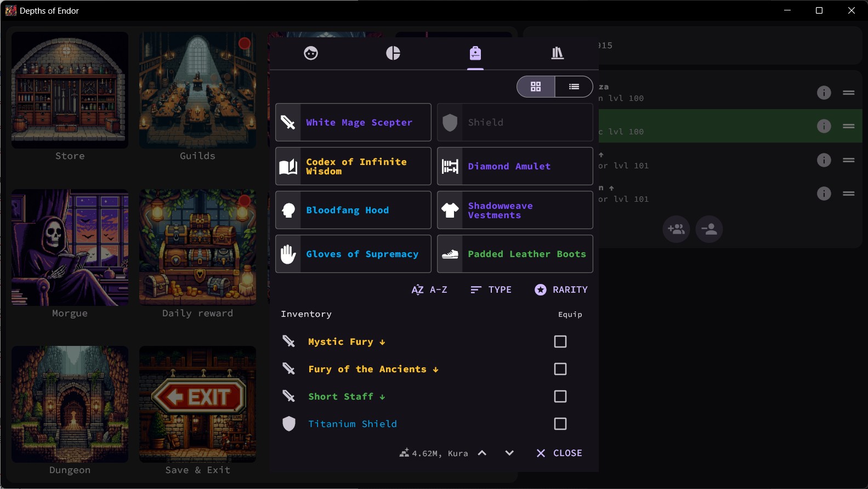Switch to the stats pie chart tab
Viewport: 868px width, 489px height.
pyautogui.click(x=393, y=53)
